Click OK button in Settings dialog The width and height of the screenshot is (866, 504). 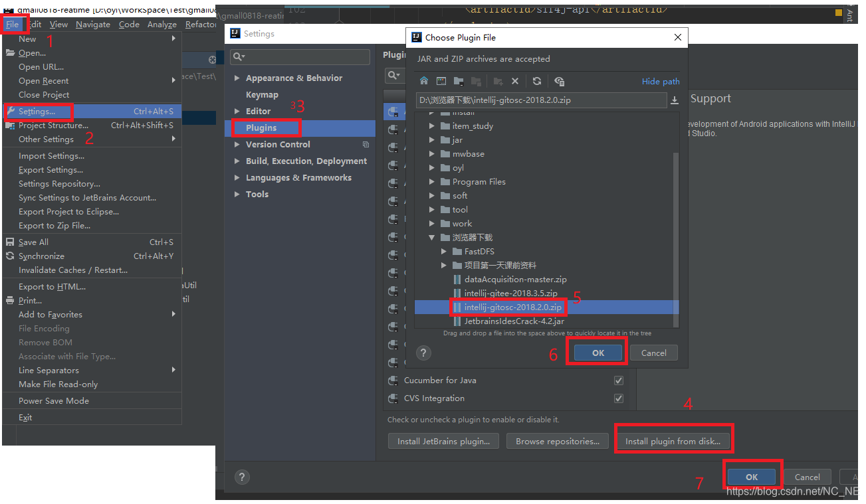tap(752, 477)
